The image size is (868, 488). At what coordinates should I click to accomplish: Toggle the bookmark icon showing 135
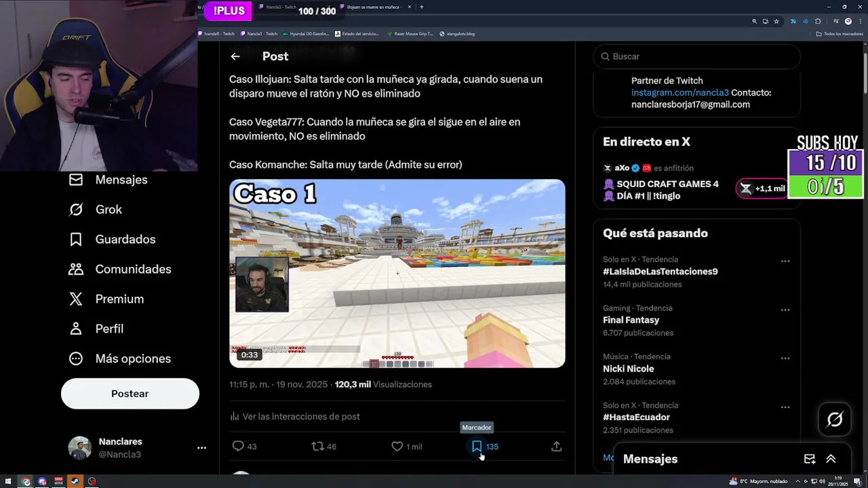[x=477, y=446]
